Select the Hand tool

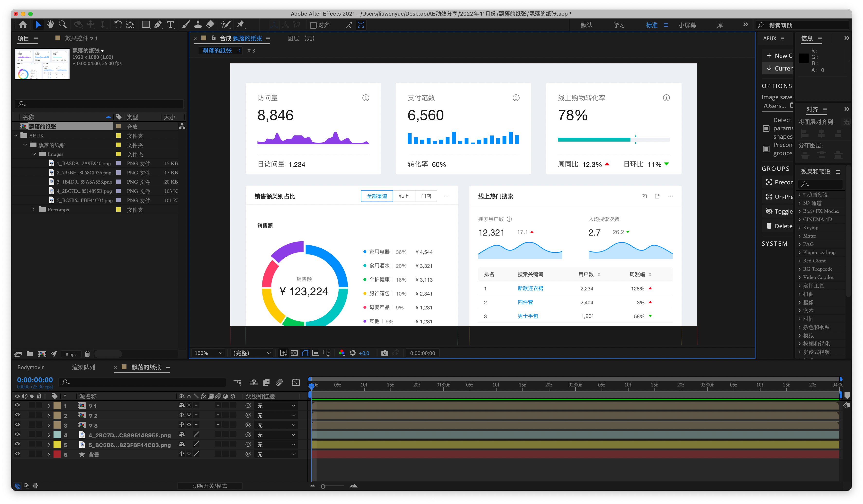[50, 25]
